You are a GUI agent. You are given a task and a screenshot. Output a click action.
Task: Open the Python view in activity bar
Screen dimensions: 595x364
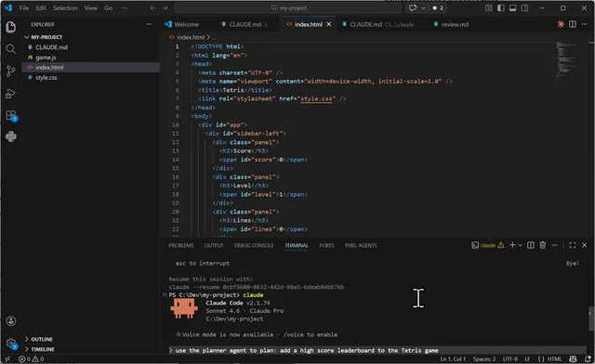pos(11,136)
